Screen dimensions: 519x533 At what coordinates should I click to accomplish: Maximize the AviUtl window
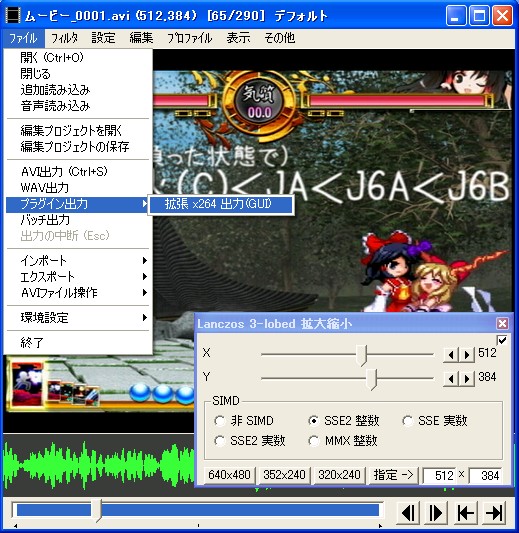(x=479, y=16)
